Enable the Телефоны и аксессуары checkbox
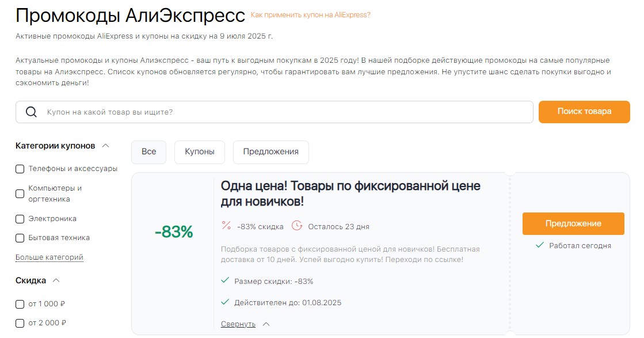This screenshot has width=644, height=338. [x=19, y=169]
